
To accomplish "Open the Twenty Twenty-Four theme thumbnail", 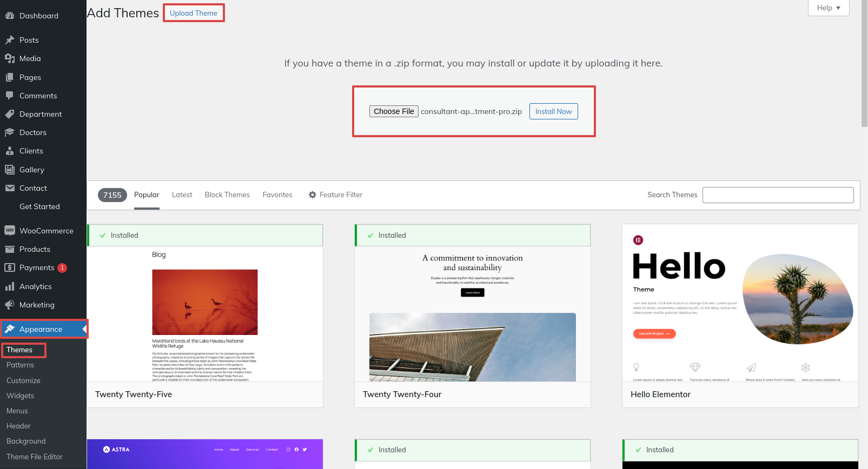I will pyautogui.click(x=473, y=314).
